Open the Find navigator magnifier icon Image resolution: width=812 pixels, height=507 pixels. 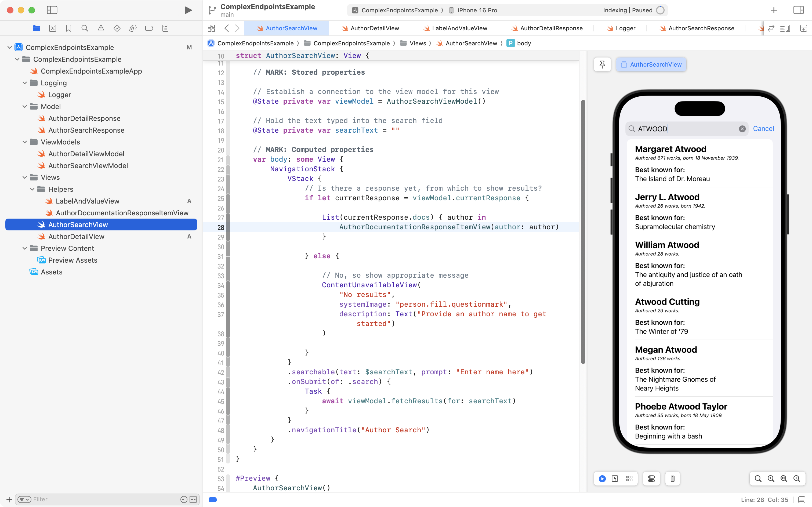click(x=85, y=28)
